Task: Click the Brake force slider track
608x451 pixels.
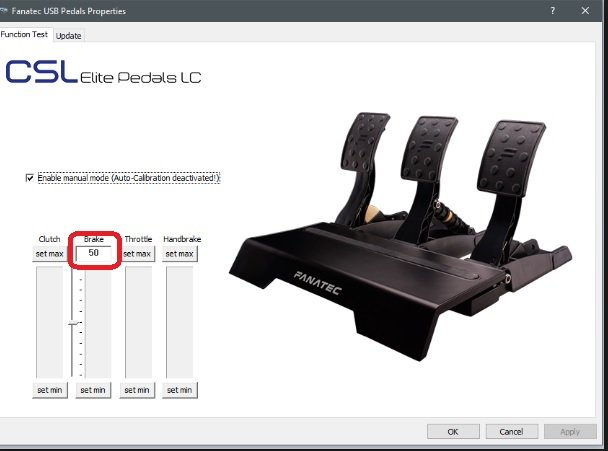Action: (76, 322)
